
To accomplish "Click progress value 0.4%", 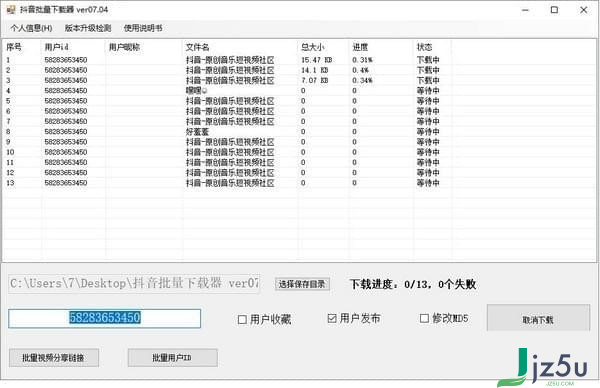I will [x=360, y=70].
